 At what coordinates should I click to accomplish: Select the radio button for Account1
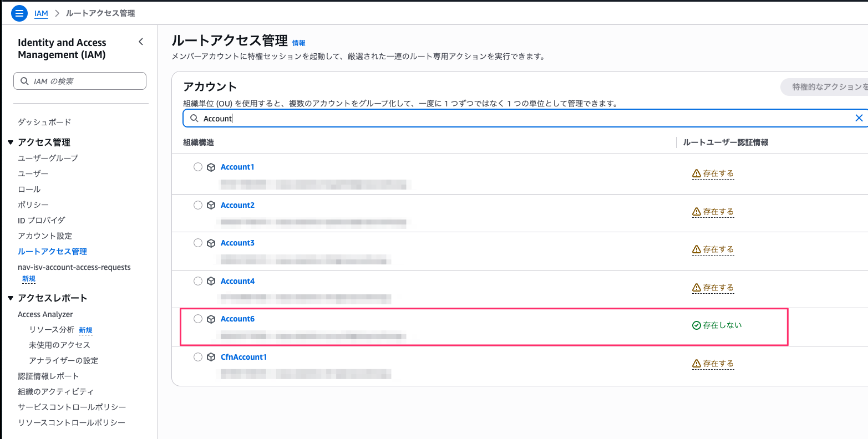[198, 166]
